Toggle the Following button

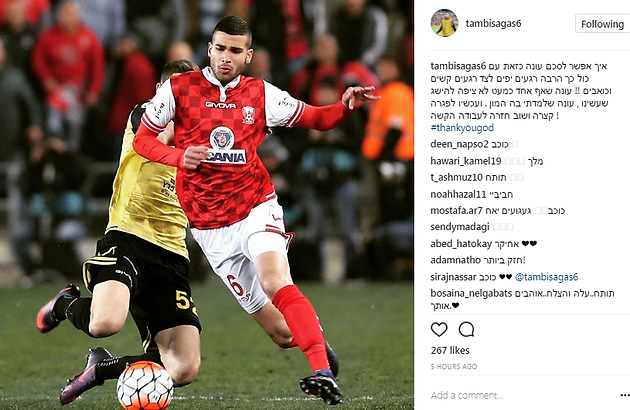tap(602, 24)
